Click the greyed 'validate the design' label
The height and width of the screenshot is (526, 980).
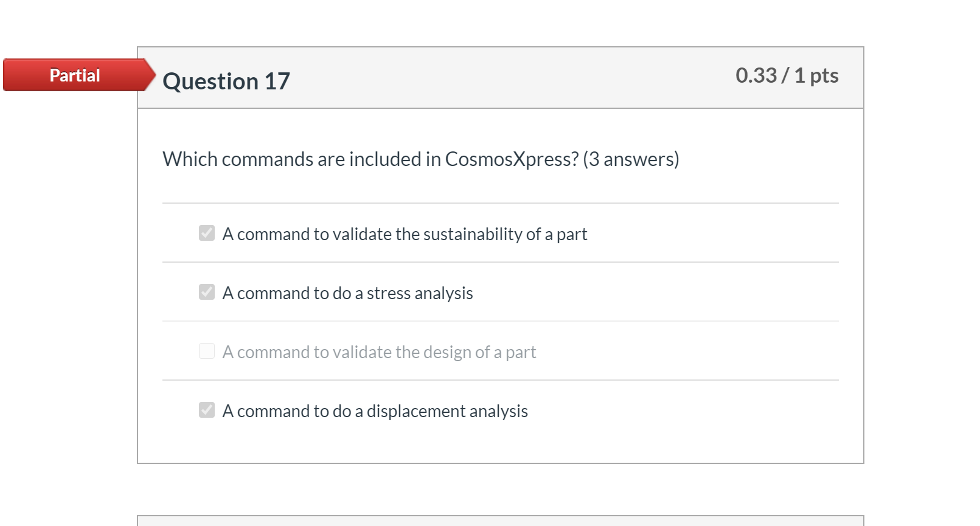[379, 352]
